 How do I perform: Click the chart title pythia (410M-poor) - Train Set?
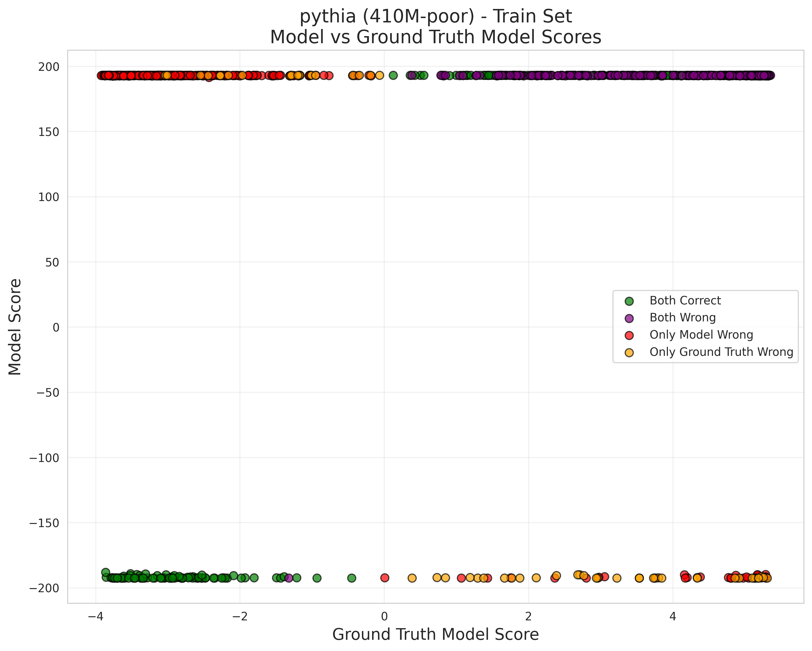(435, 17)
